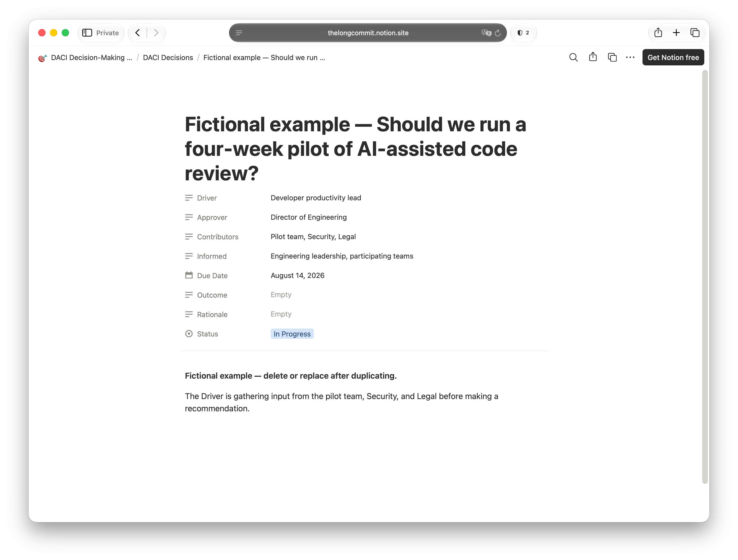This screenshot has width=738, height=560.
Task: Click the current page breadcrumb title
Action: tap(264, 57)
